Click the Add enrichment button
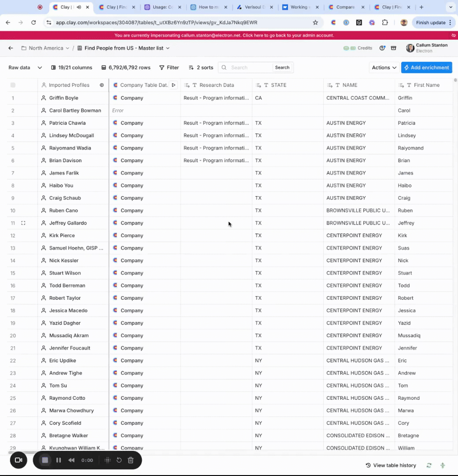The width and height of the screenshot is (458, 476). point(426,67)
